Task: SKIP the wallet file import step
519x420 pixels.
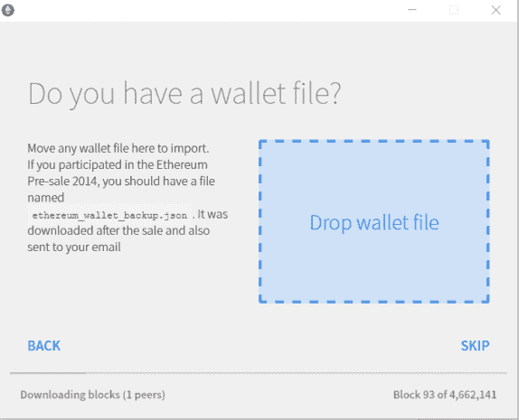Action: click(x=475, y=346)
